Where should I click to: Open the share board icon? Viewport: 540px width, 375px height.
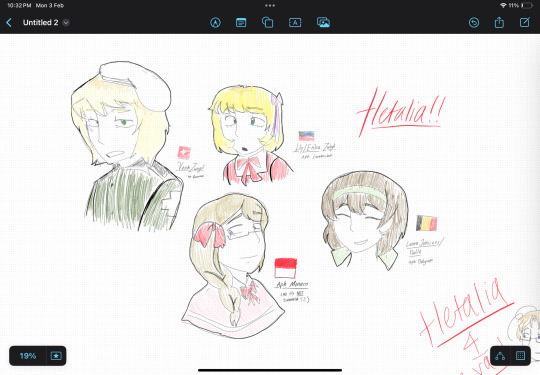(499, 23)
